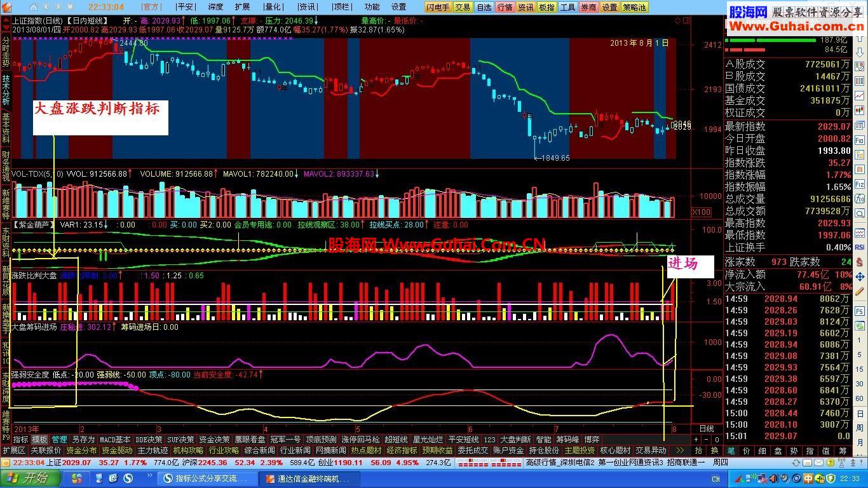Select the 鹰眼看盘 indicator tab
868x488 pixels.
click(x=250, y=439)
